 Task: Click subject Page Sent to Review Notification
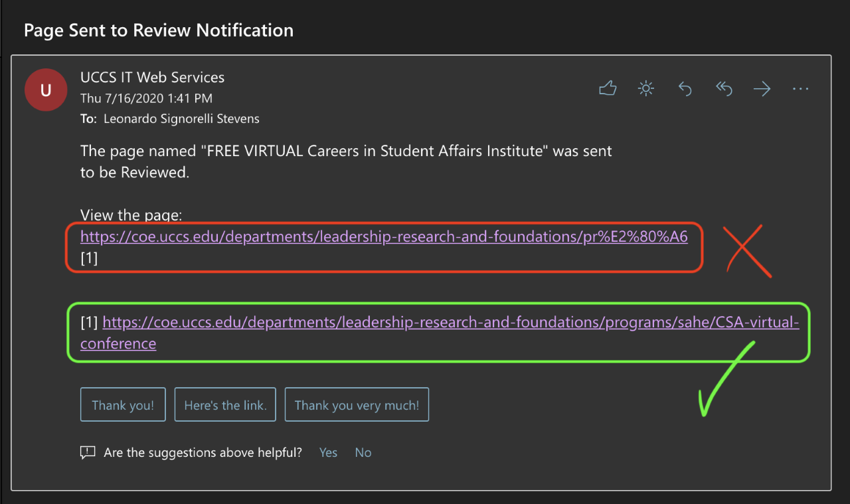(x=159, y=31)
